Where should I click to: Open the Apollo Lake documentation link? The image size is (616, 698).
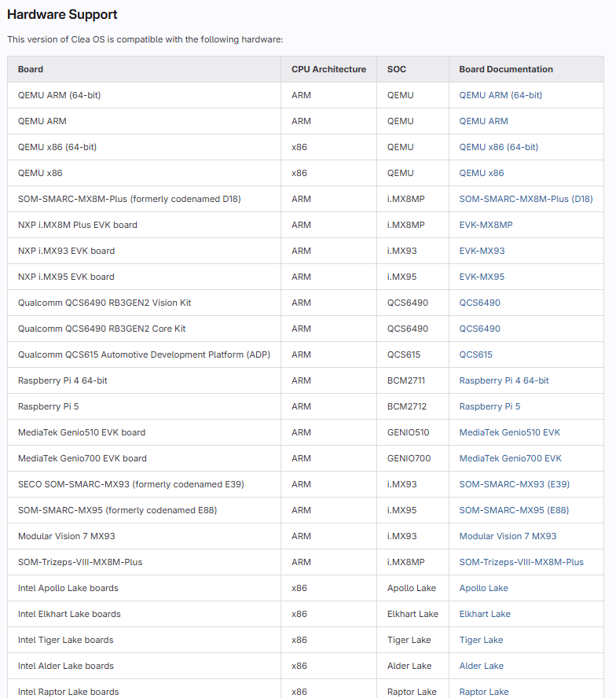pyautogui.click(x=483, y=588)
